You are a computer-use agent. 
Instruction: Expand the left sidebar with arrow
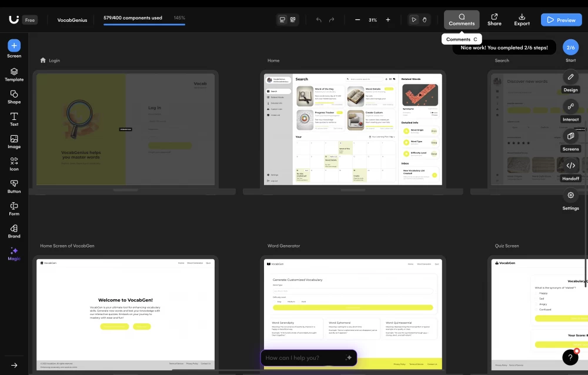[x=14, y=365]
